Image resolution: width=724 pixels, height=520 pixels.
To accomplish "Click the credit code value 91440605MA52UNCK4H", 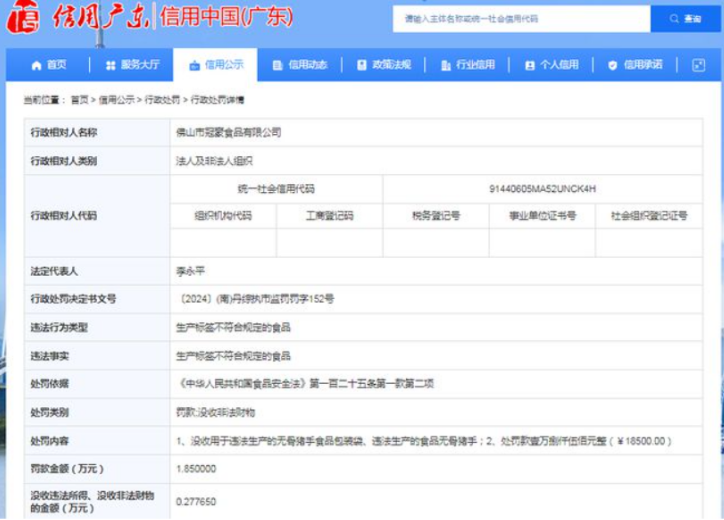I will [542, 188].
